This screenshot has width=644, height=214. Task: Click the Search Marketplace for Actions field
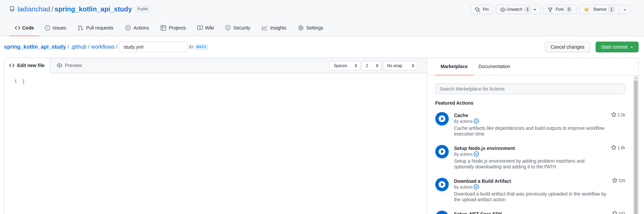click(x=530, y=89)
